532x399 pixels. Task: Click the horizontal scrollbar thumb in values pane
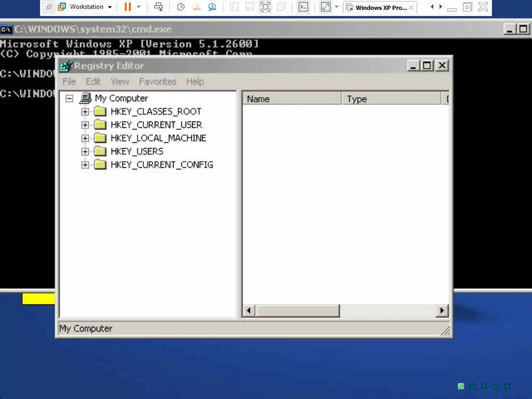298,311
